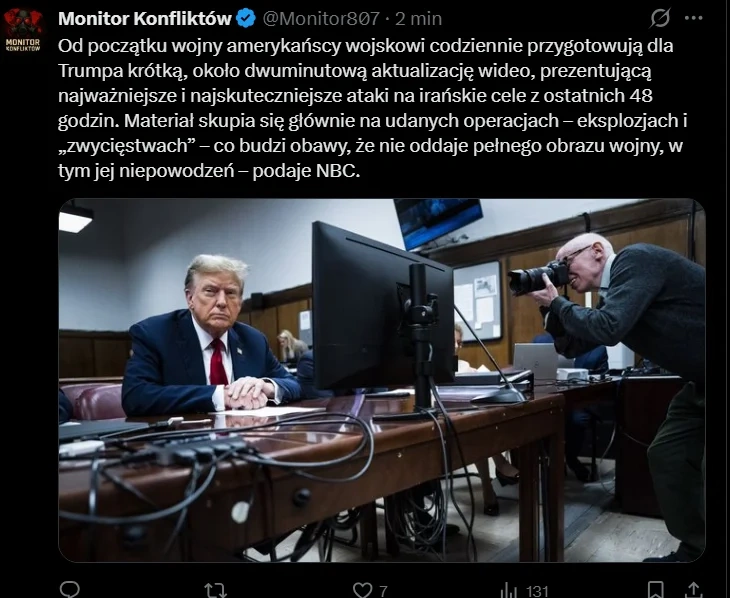
Task: Bookmark this post
Action: click(x=656, y=590)
